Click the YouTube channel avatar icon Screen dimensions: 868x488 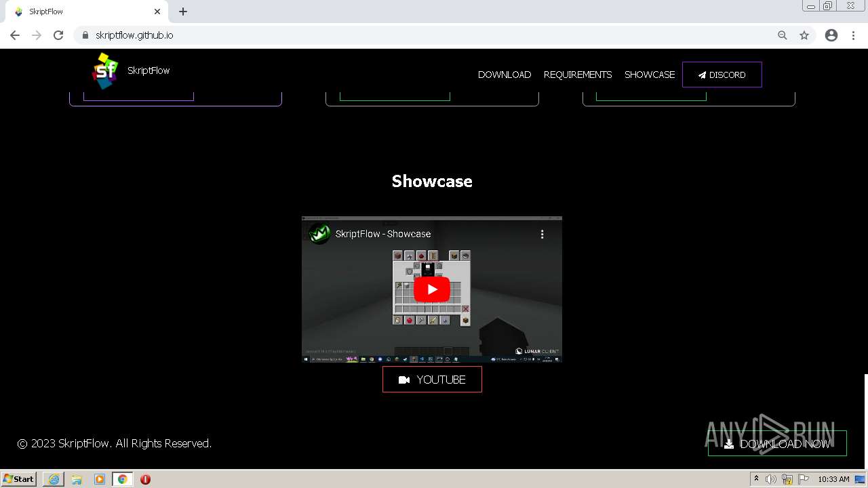[319, 234]
